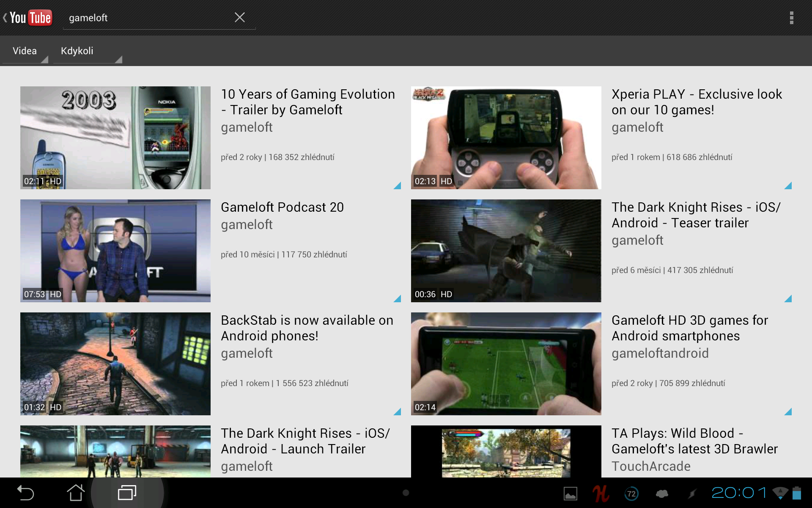Select the TouchArcade channel name
Screen dimensions: 812x508
coord(651,466)
